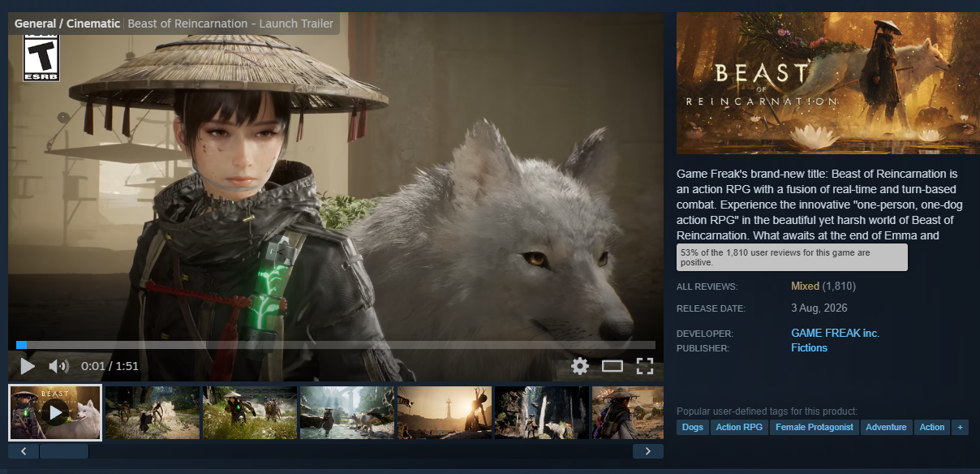
Task: Open the Adventure tag
Action: coord(886,427)
